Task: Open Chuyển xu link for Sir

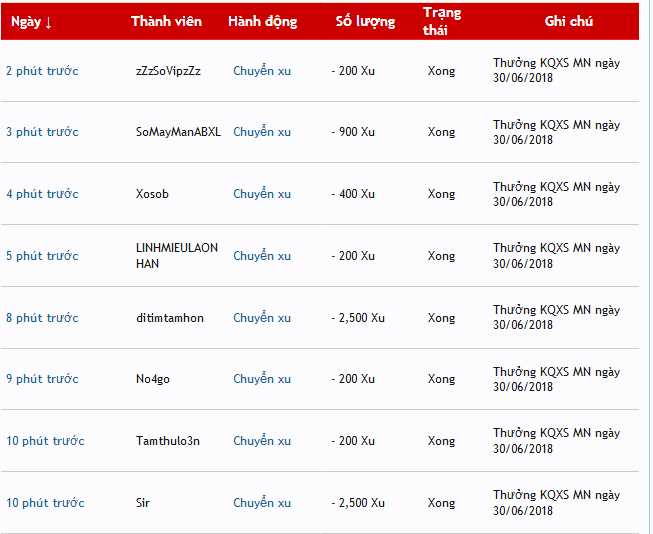Action: pyautogui.click(x=262, y=503)
